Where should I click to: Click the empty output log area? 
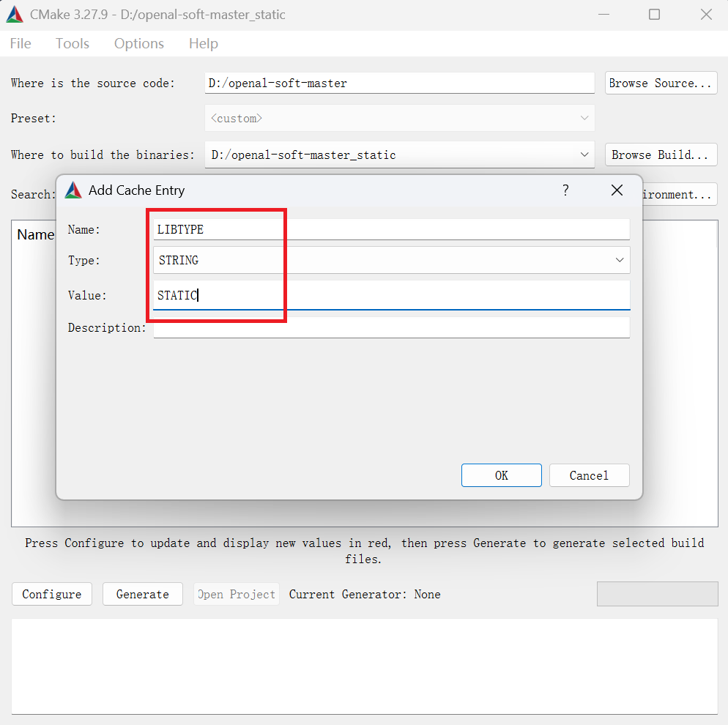tap(365, 666)
